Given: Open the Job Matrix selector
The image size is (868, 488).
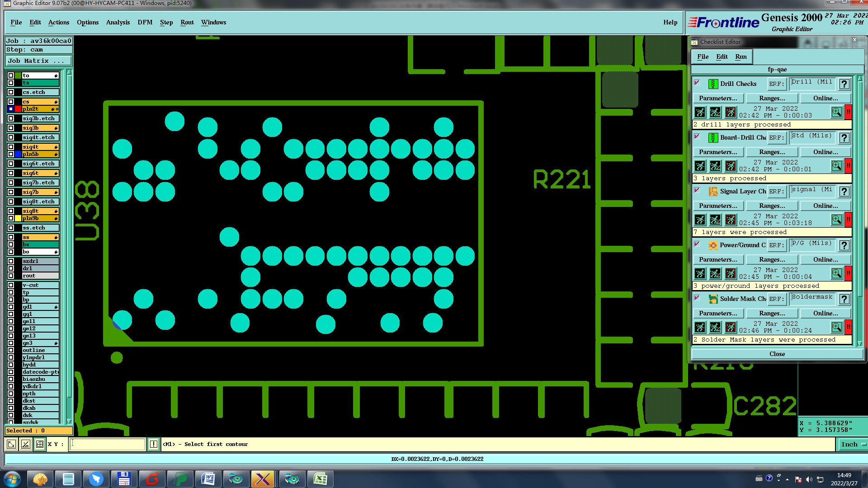Looking at the screenshot, I should (x=38, y=61).
